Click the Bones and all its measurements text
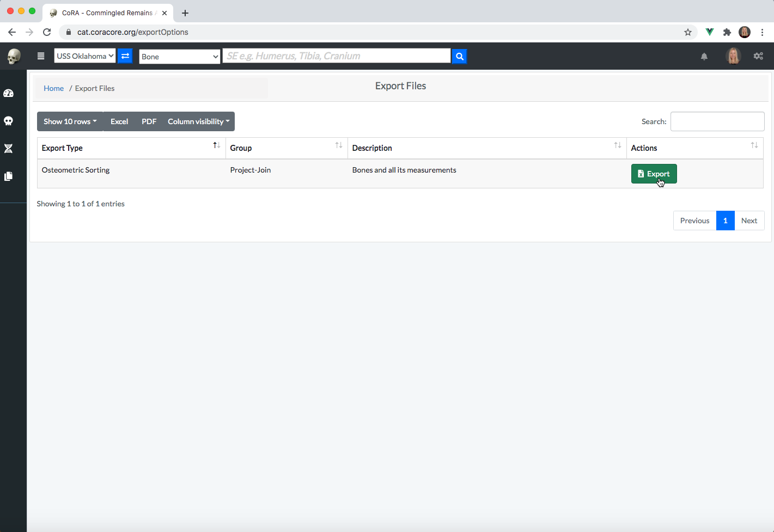 [x=404, y=170]
